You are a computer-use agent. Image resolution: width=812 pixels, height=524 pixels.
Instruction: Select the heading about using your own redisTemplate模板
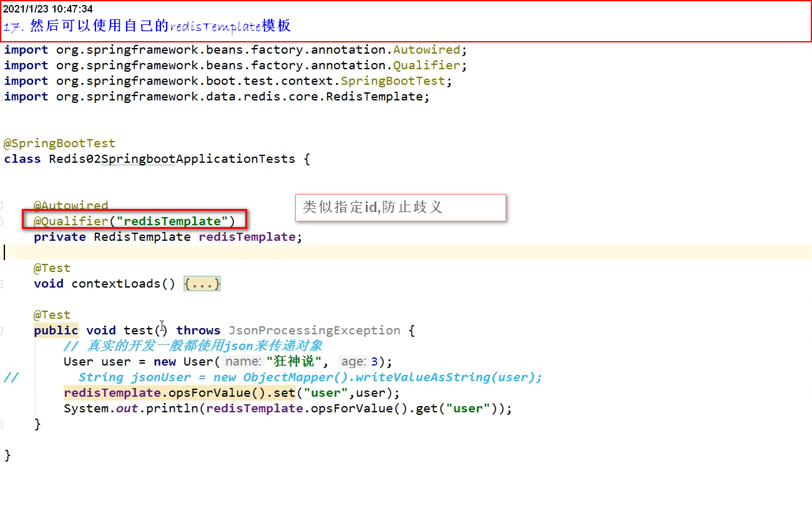coord(147,26)
